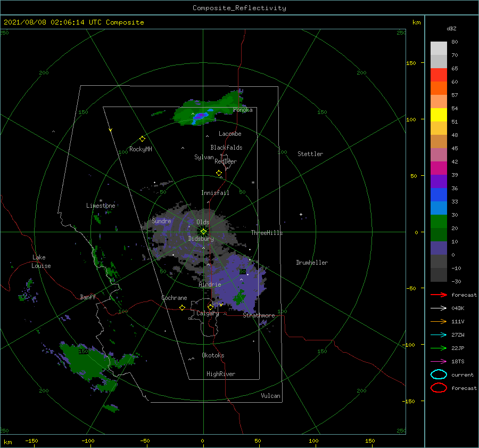Click the orange 111V arrow icon
The width and height of the screenshot is (479, 448).
[439, 321]
